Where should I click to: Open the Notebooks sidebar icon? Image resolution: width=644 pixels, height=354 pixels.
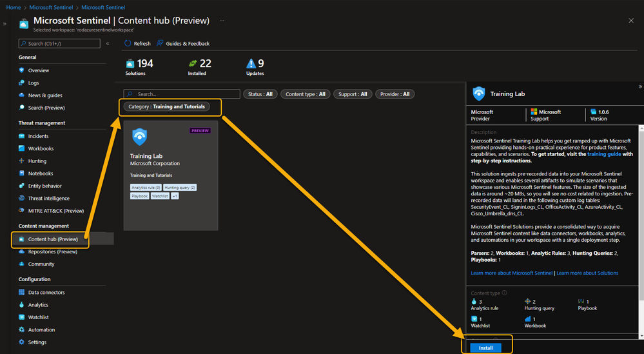(22, 173)
